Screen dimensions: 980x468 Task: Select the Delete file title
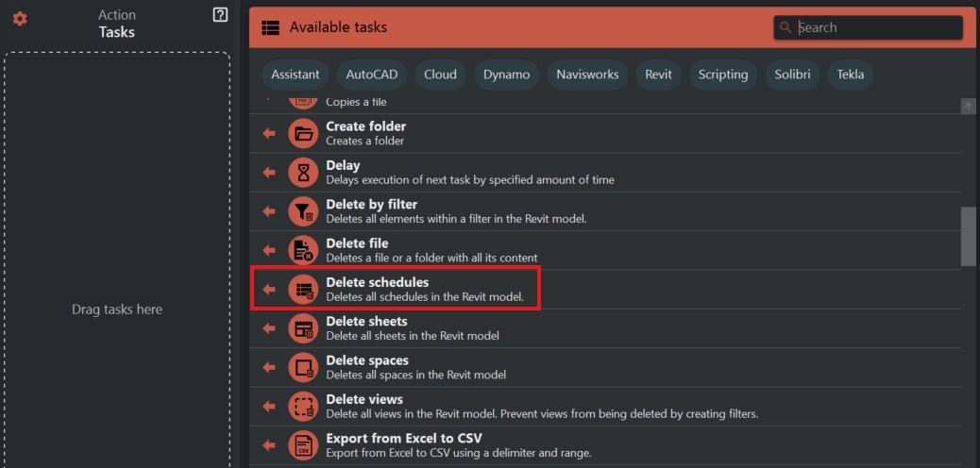pyautogui.click(x=357, y=243)
